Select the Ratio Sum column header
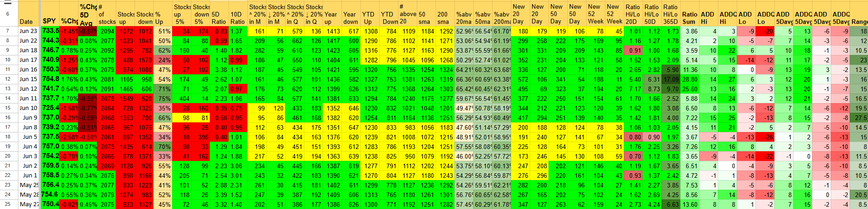 coord(690,14)
